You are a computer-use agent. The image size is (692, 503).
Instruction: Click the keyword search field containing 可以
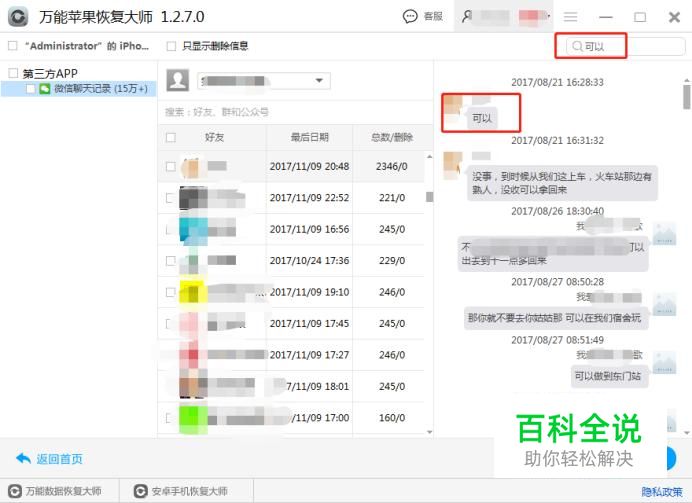click(x=626, y=46)
